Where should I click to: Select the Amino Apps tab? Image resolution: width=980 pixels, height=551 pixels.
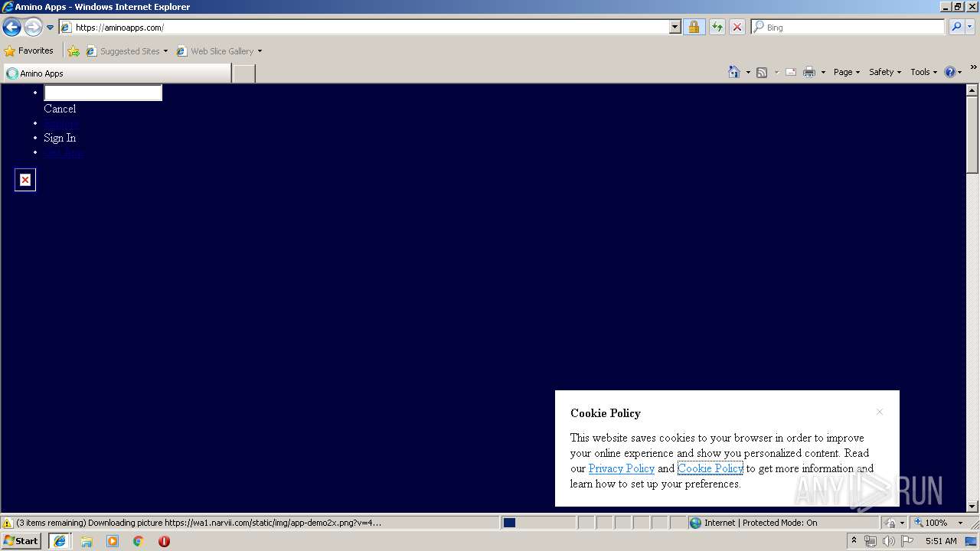point(116,73)
